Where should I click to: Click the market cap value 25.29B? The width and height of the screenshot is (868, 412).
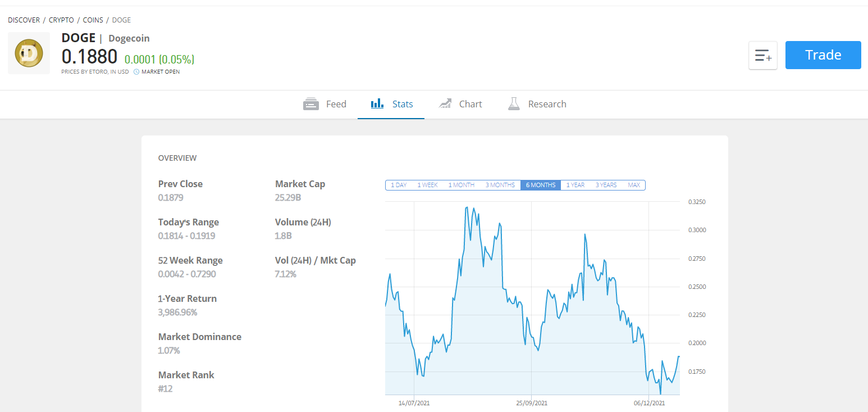288,198
